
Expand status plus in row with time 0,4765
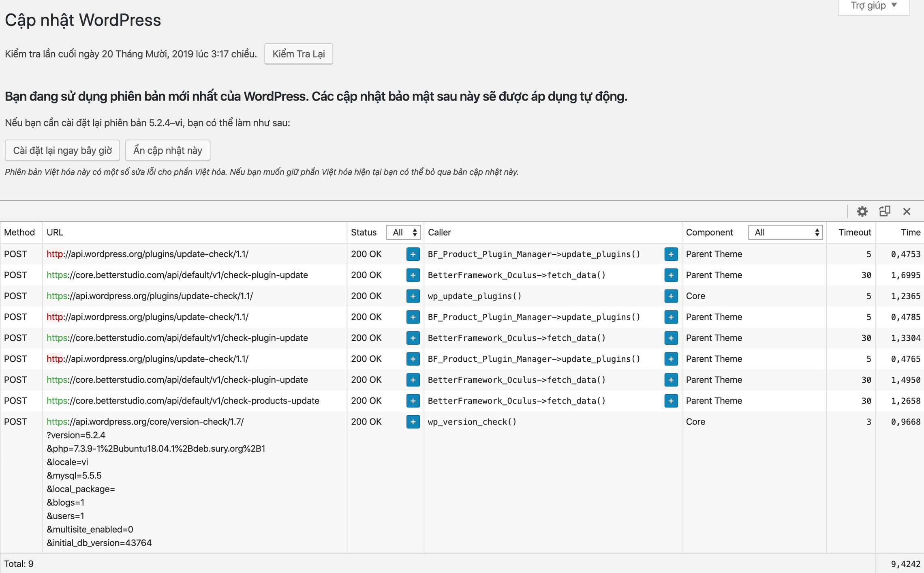pyautogui.click(x=413, y=359)
